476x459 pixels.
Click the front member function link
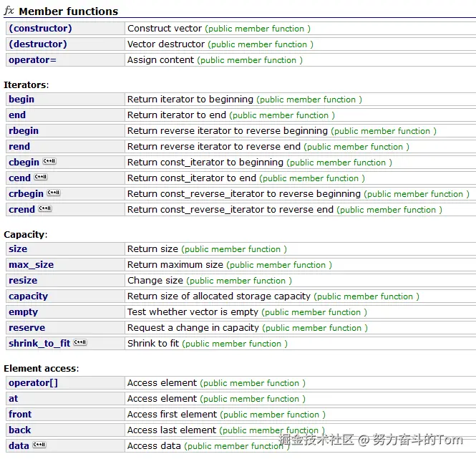pos(20,415)
